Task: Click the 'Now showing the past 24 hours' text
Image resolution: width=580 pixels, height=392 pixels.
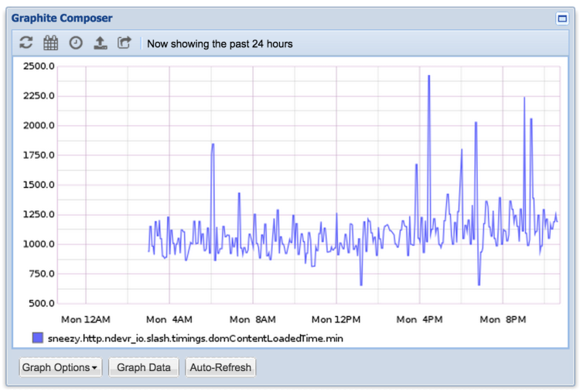Action: (220, 44)
